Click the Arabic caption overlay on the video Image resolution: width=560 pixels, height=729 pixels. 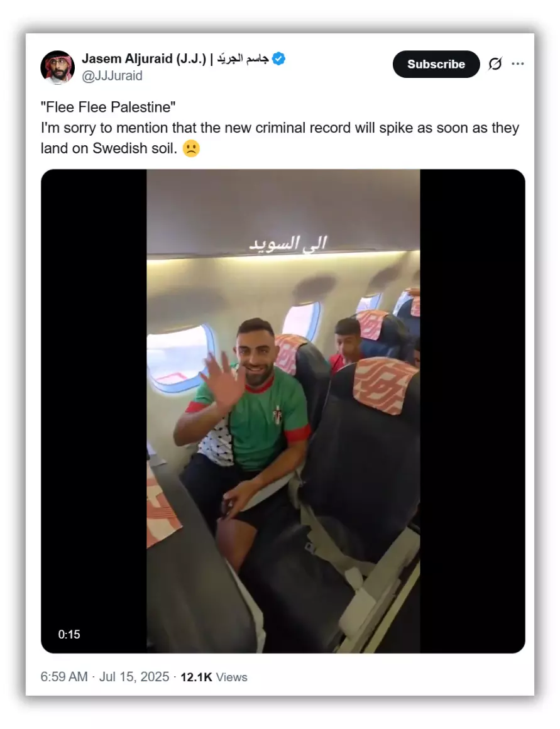coord(288,244)
